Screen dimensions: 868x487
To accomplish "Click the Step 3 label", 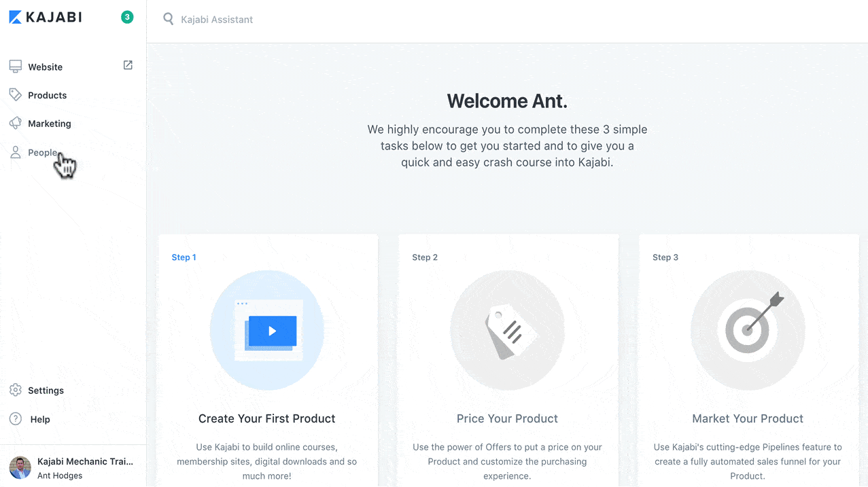I will (x=665, y=257).
